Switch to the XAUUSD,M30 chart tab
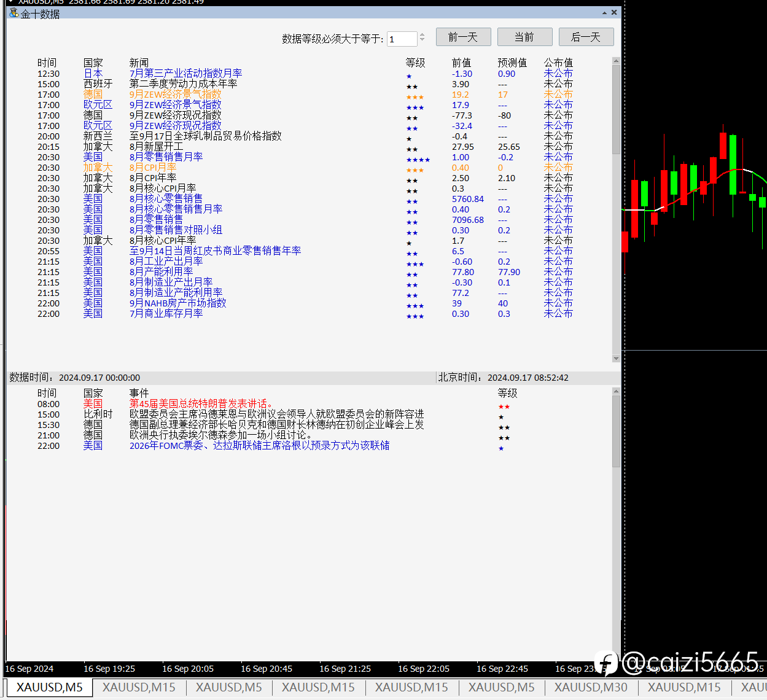 pos(591,687)
